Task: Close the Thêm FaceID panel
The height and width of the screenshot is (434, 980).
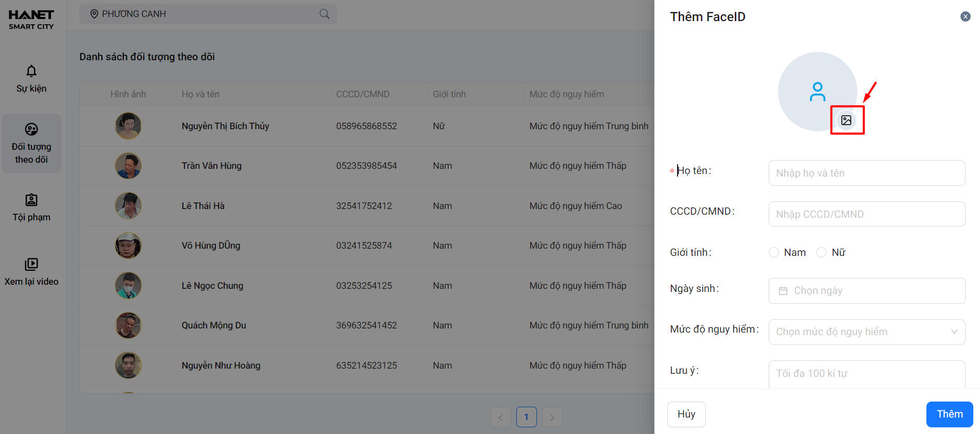Action: click(x=965, y=16)
